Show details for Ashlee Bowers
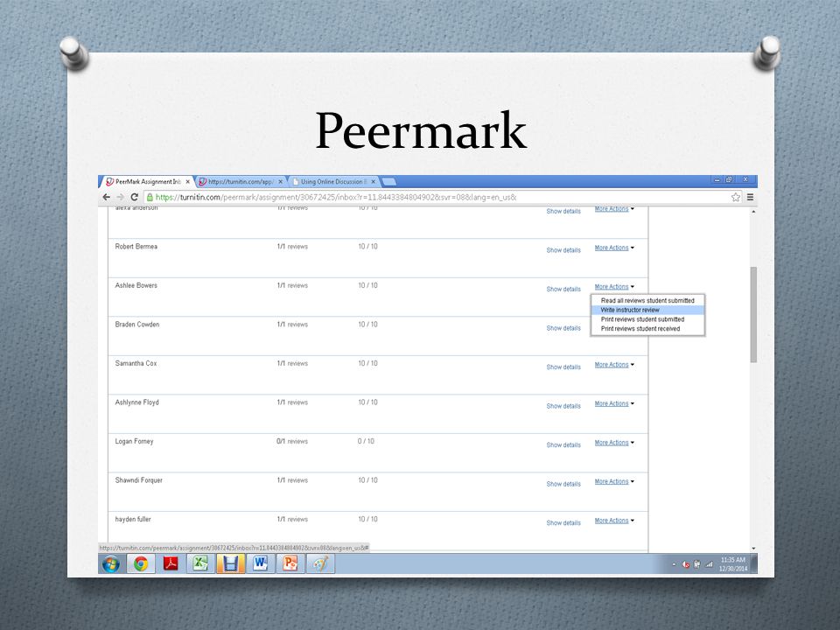The image size is (840, 630). click(x=563, y=290)
